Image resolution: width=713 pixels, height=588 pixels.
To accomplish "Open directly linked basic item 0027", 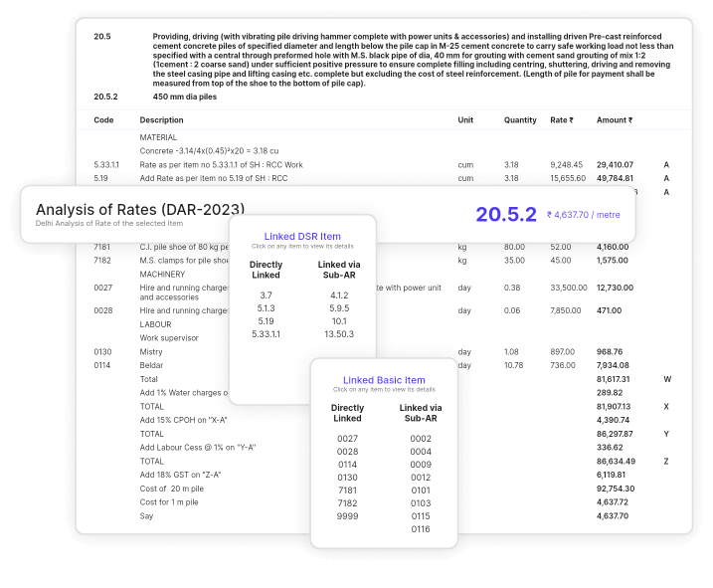I will [x=347, y=439].
